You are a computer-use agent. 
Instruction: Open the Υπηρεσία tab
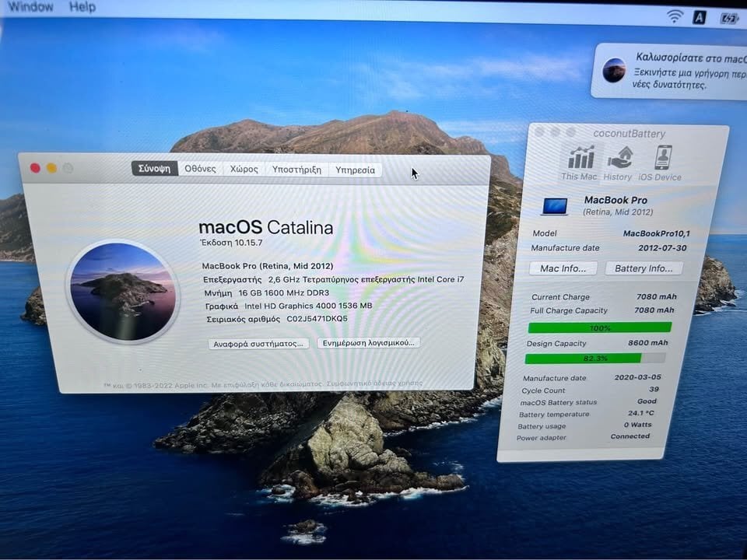(x=355, y=170)
